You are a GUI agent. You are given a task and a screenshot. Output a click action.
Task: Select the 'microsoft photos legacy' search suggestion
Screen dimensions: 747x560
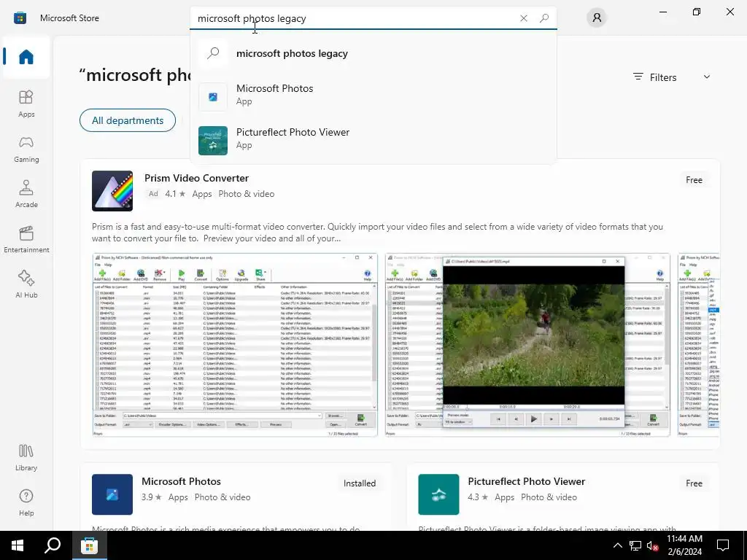pyautogui.click(x=373, y=53)
